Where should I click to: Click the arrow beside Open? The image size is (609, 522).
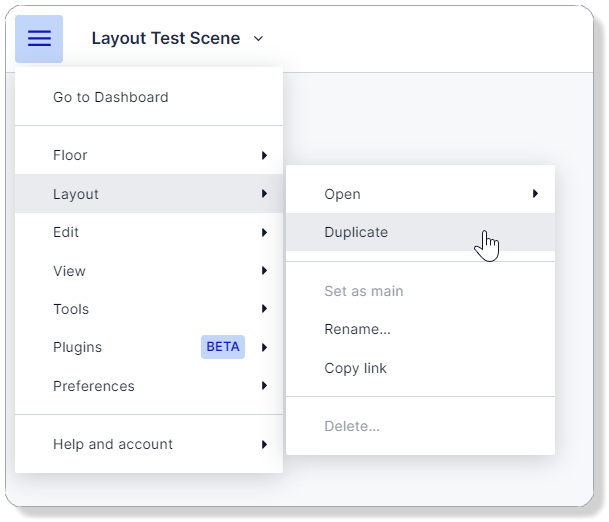(536, 194)
